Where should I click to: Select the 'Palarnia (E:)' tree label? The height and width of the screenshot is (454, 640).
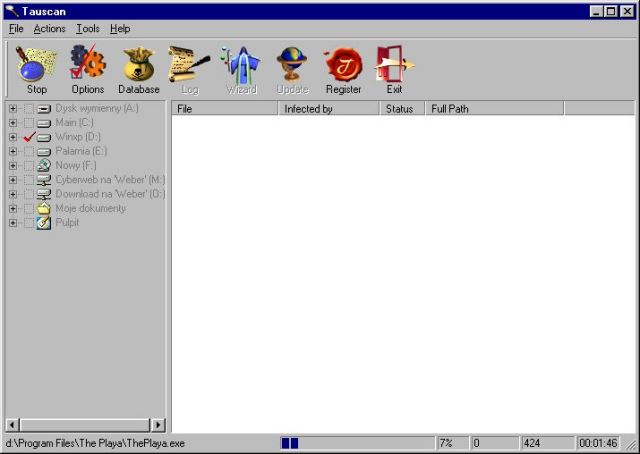[81, 151]
